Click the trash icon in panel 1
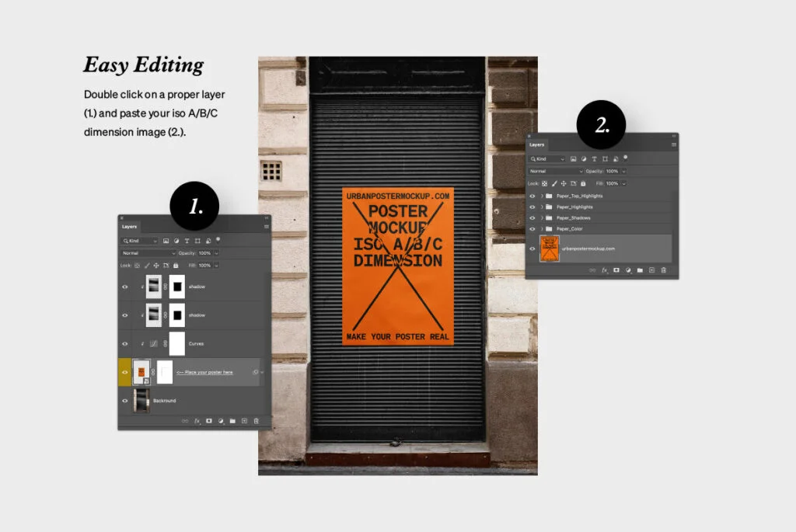This screenshot has height=532, width=796. (256, 421)
